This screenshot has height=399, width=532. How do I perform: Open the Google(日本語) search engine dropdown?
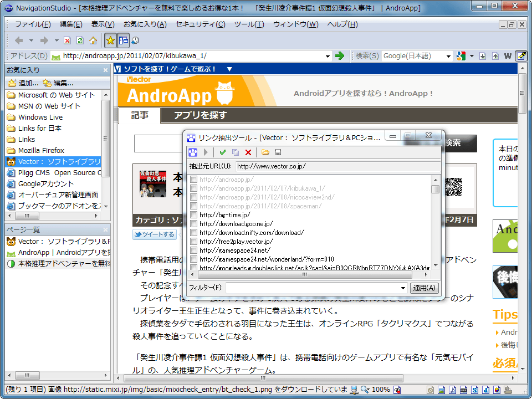[x=448, y=56]
